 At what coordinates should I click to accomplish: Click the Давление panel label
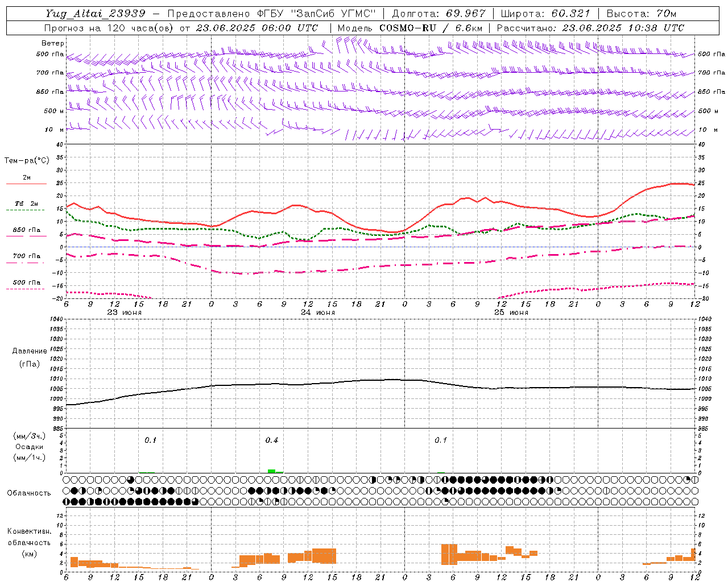coord(30,351)
